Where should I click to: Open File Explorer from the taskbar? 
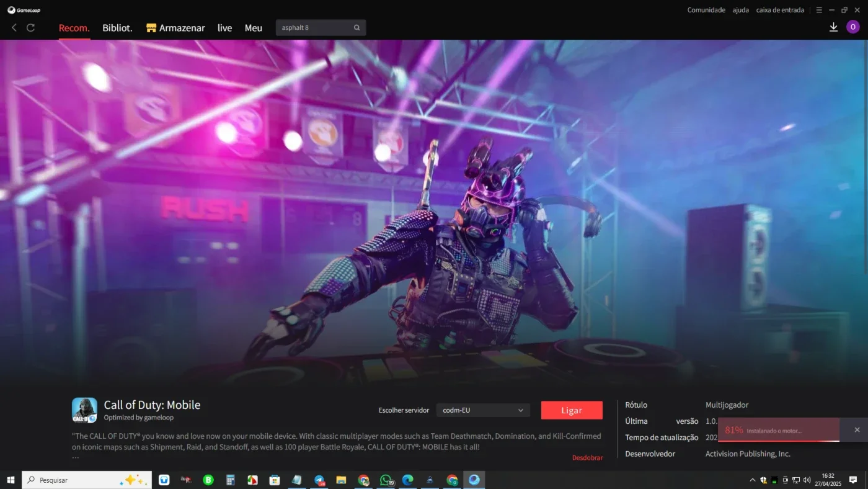coord(341,480)
